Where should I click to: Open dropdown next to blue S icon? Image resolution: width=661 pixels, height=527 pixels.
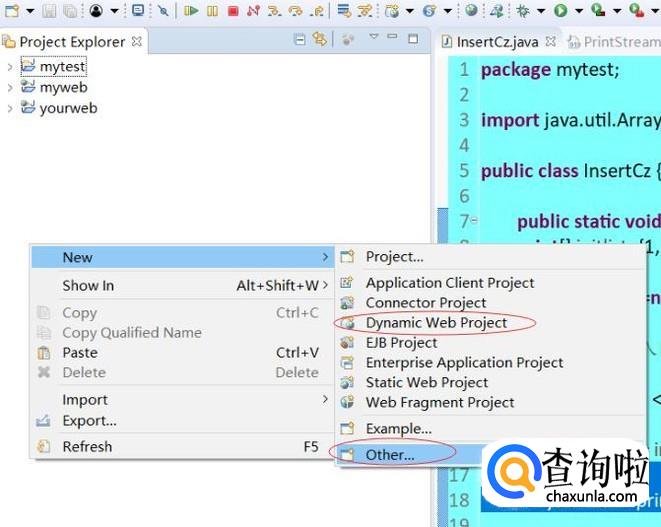(448, 11)
